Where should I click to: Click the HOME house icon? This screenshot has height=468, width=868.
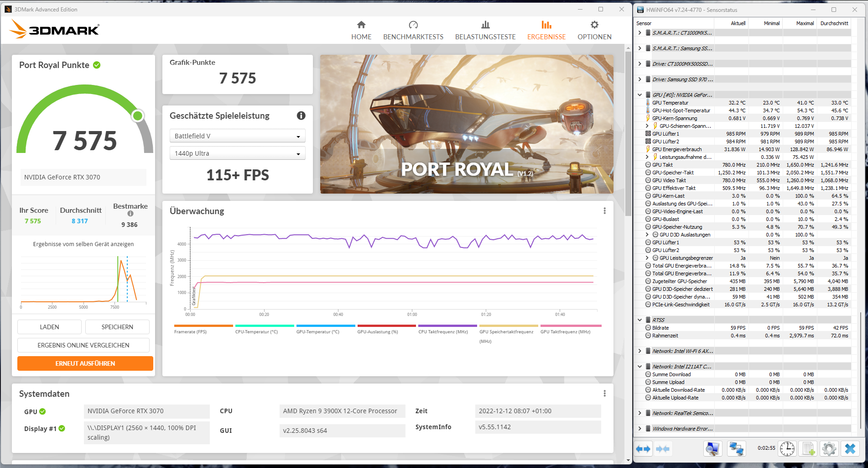361,25
